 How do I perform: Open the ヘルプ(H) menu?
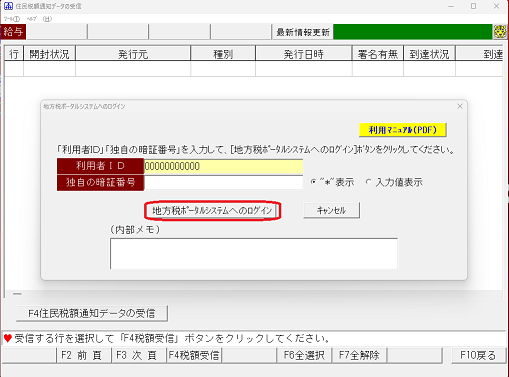39,19
